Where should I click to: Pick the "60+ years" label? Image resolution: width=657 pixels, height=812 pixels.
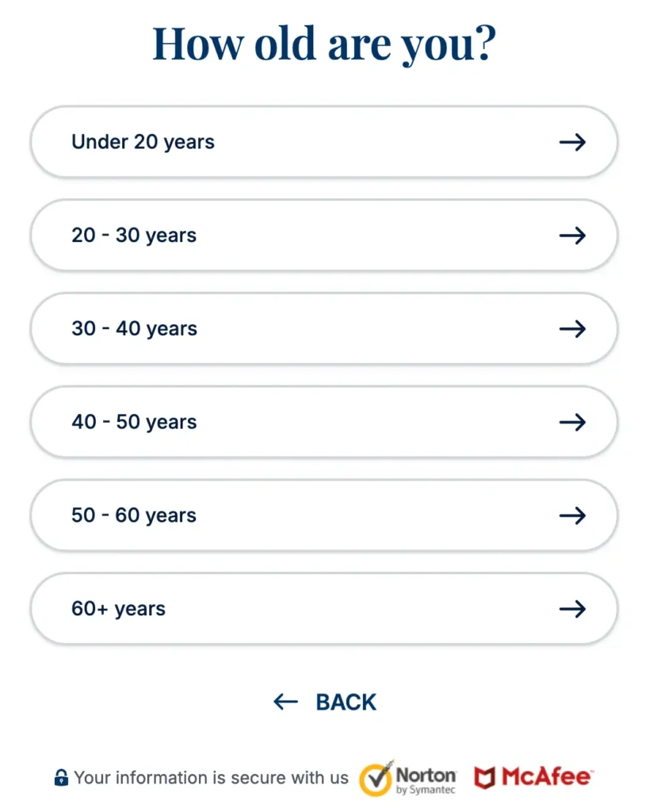pos(118,609)
